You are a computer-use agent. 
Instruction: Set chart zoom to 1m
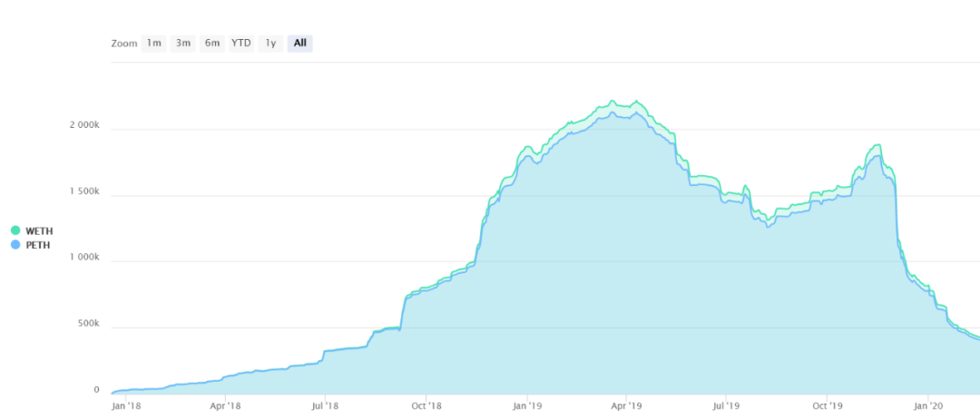(153, 44)
